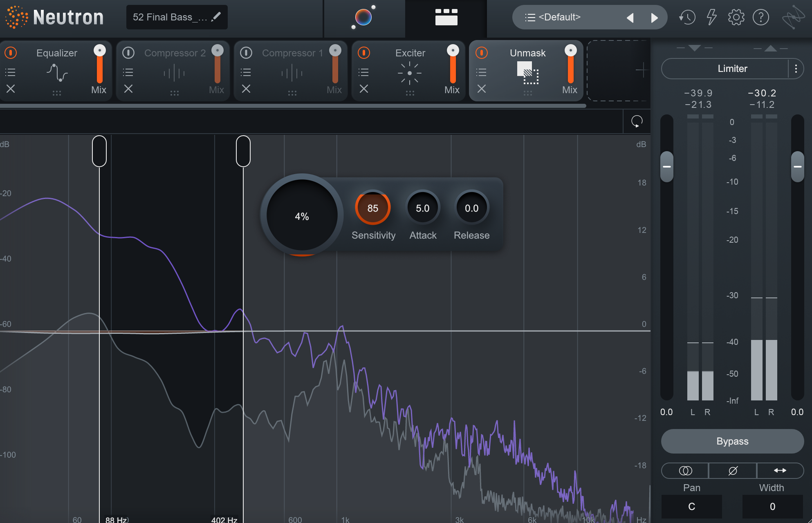The height and width of the screenshot is (523, 812).
Task: Open the undo history clock
Action: coord(687,17)
